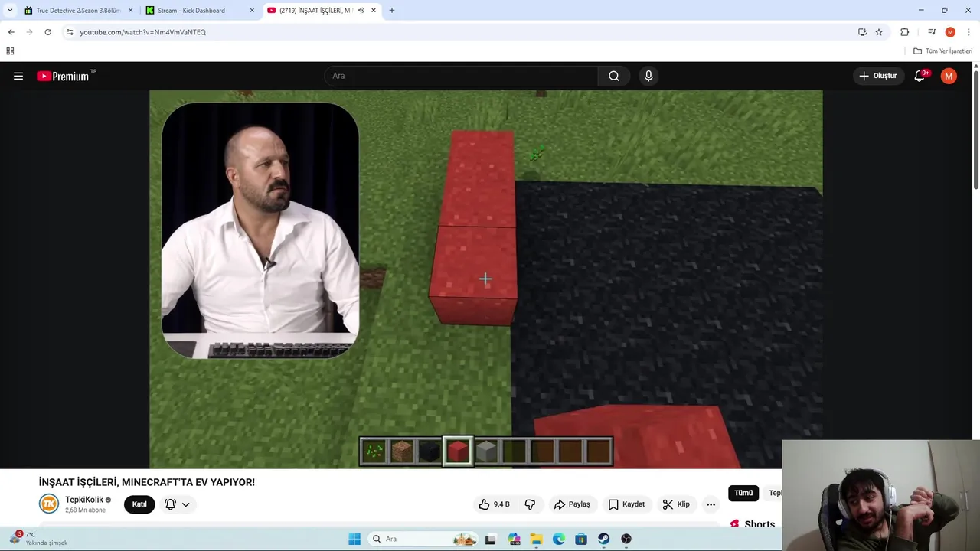Go back with browser back arrow
980x551 pixels.
[x=11, y=32]
